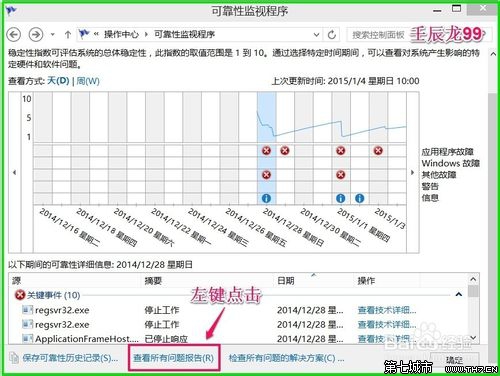Go up one level arrow
This screenshot has height=376, width=500.
[x=68, y=34]
